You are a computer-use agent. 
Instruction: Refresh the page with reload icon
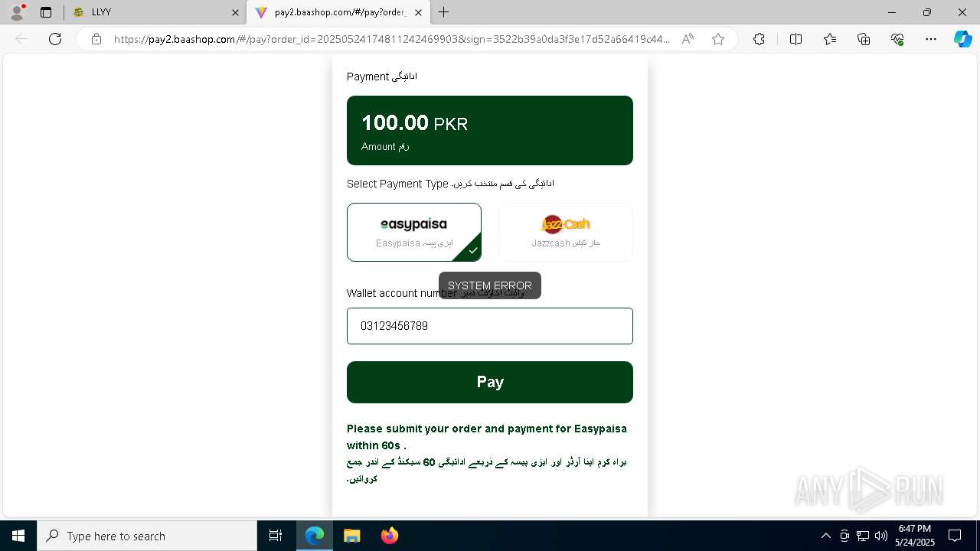[55, 39]
